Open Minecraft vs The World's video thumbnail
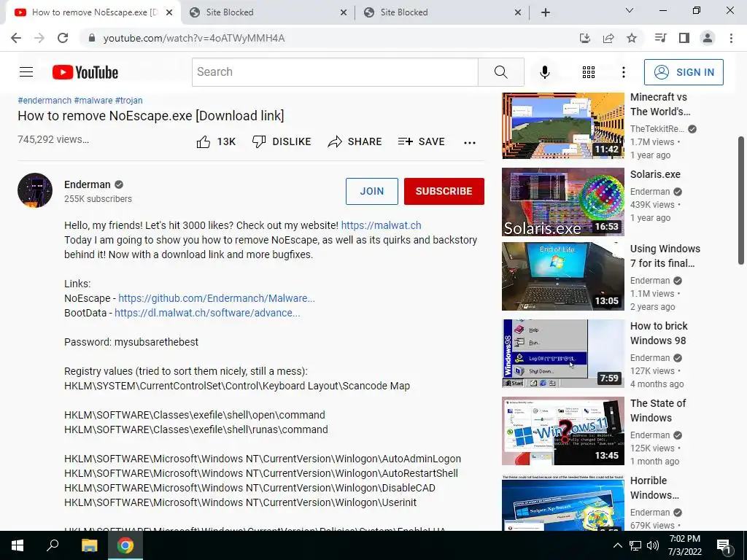747x560 pixels. click(562, 125)
